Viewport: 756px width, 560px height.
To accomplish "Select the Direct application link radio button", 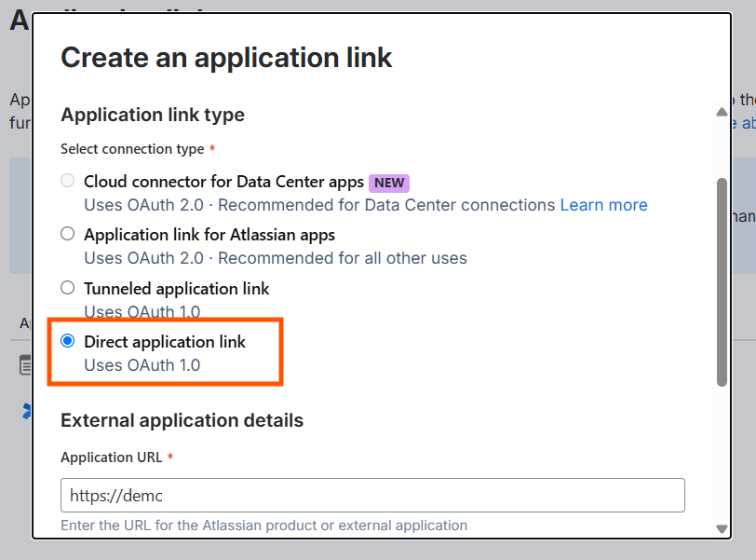I will coord(67,341).
